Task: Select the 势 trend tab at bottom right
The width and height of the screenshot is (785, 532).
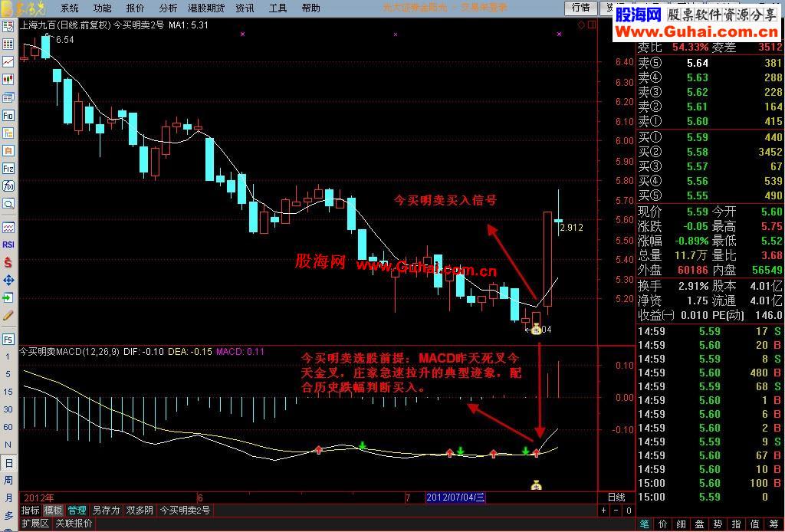Action: tap(718, 524)
